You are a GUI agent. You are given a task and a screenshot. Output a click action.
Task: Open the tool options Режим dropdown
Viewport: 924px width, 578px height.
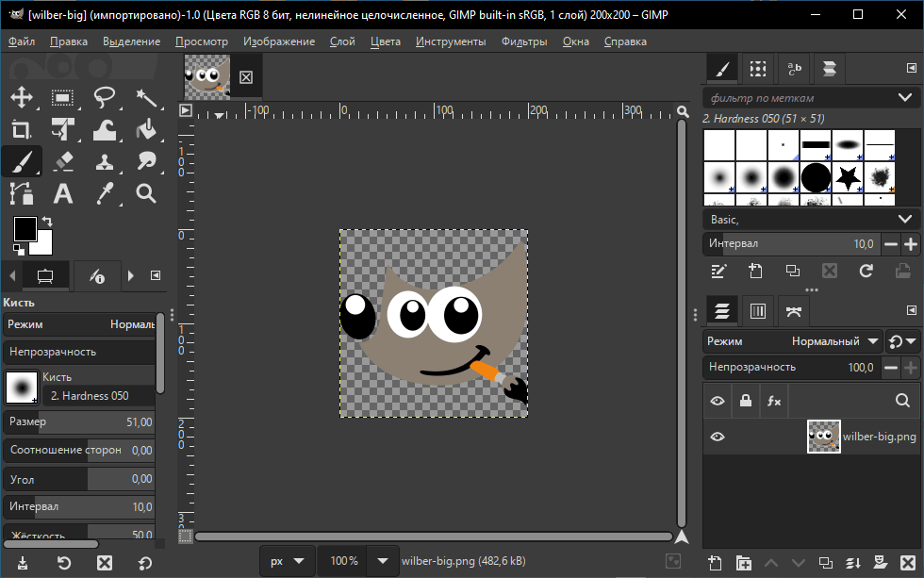click(79, 324)
